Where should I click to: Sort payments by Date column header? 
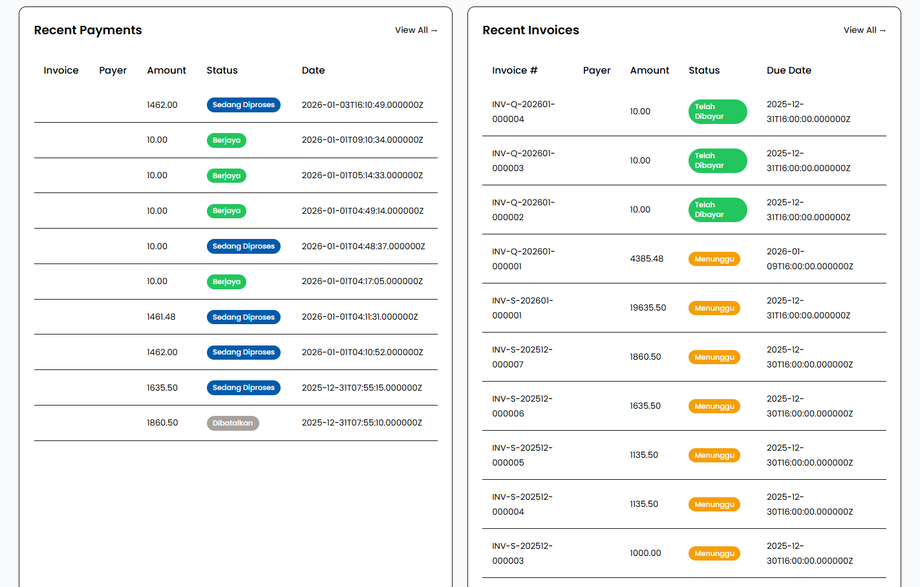point(313,71)
